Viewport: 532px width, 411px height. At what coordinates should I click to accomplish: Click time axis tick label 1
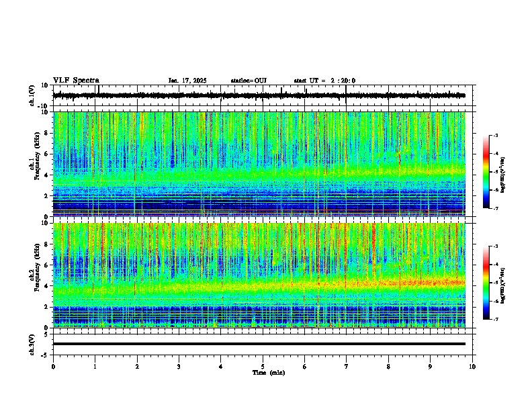pos(95,367)
